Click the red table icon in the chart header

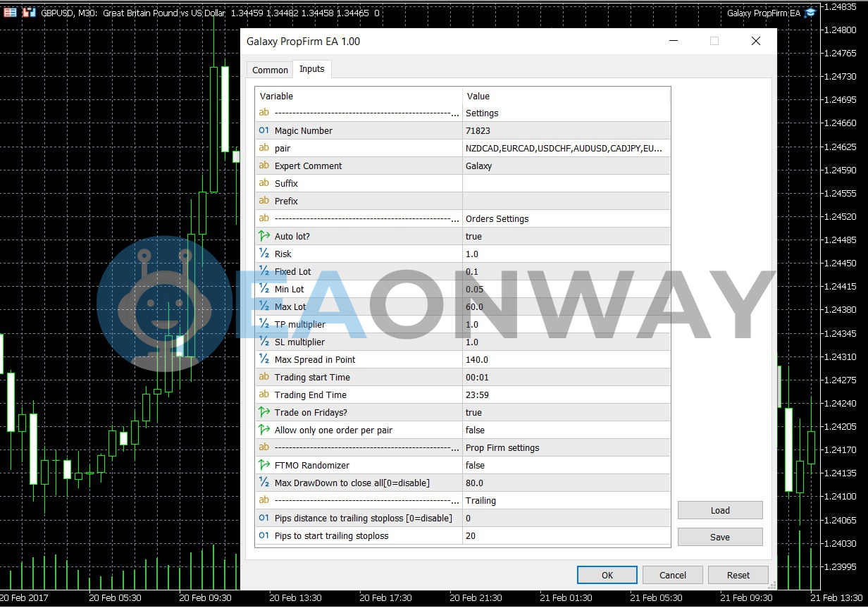(11, 13)
